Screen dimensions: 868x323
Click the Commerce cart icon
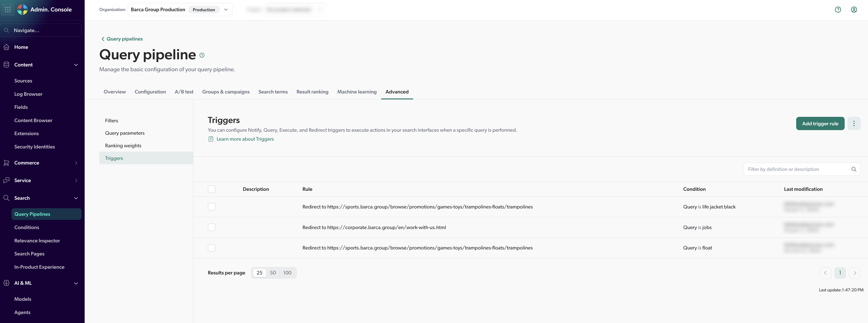tap(6, 163)
